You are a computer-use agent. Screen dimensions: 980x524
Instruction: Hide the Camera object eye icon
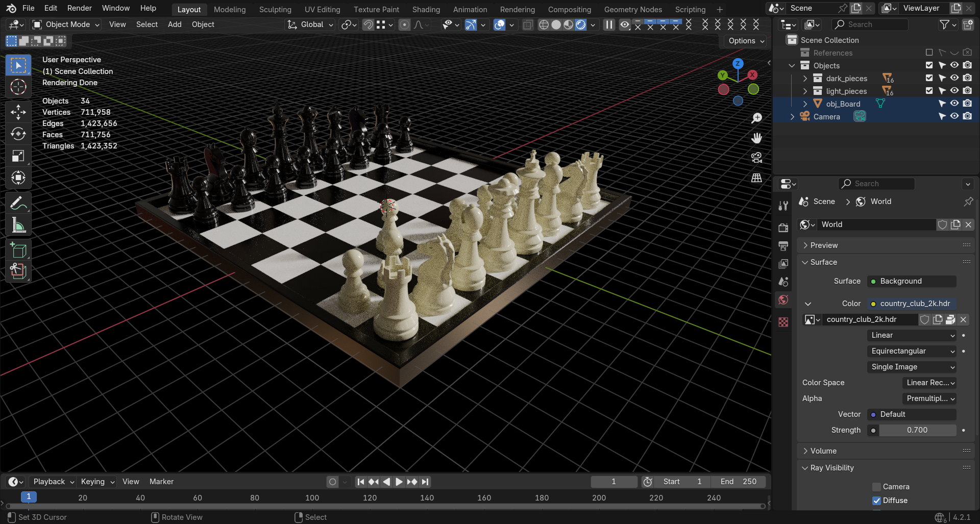[x=954, y=116]
